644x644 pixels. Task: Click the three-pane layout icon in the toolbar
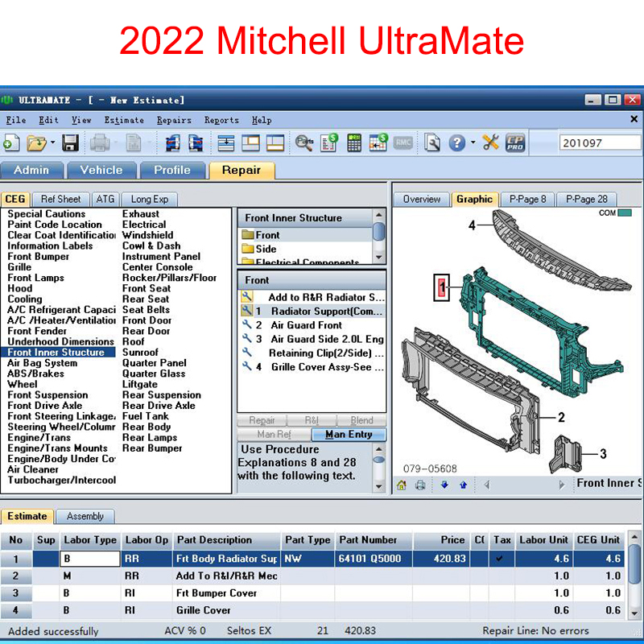point(275,143)
